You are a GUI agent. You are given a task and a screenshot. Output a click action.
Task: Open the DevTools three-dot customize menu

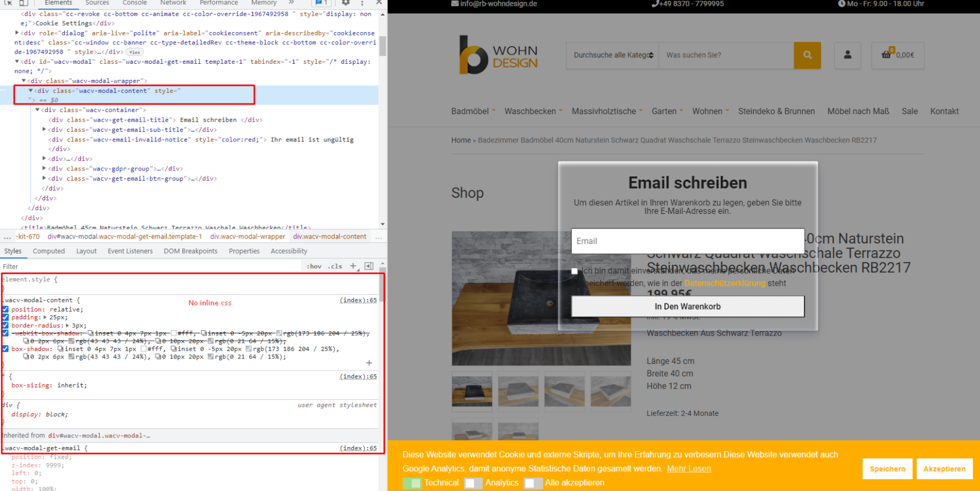coord(362,3)
